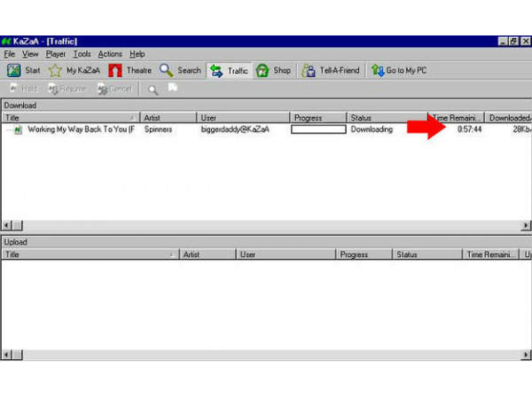This screenshot has height=399, width=532.
Task: Click the KaZaA icon in the title bar
Action: pos(6,42)
